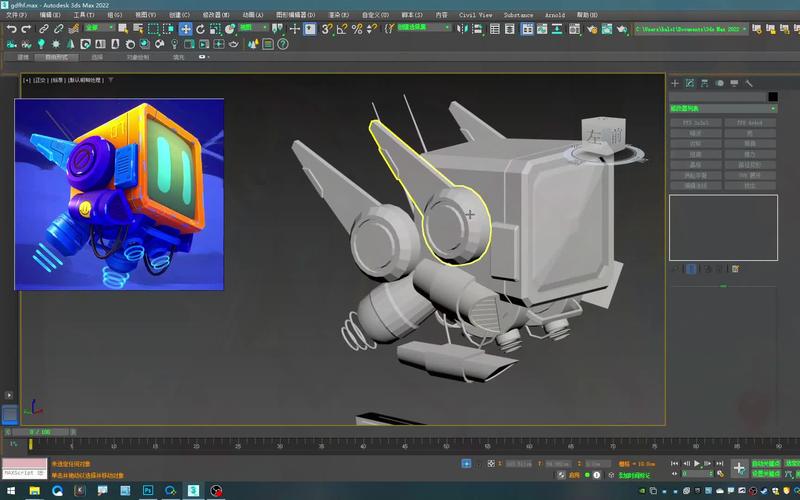Open the viewport [+] general menu
800x500 pixels.
click(x=27, y=80)
